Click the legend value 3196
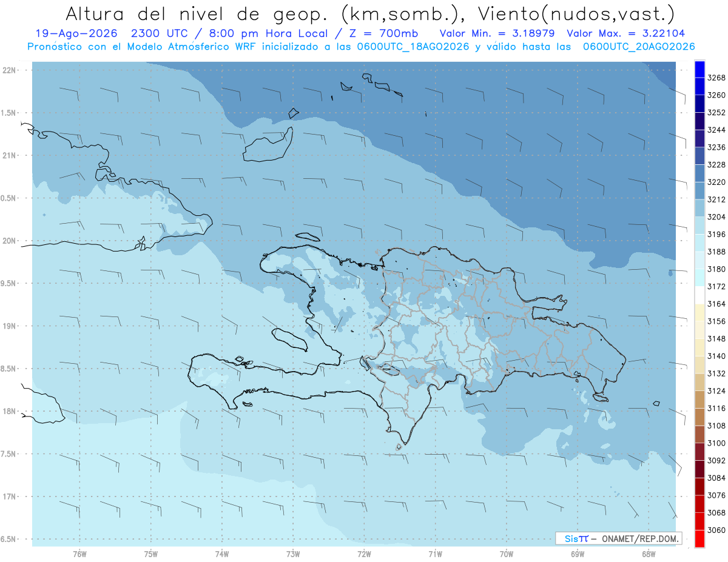Image resolution: width=728 pixels, height=562 pixels. [716, 234]
